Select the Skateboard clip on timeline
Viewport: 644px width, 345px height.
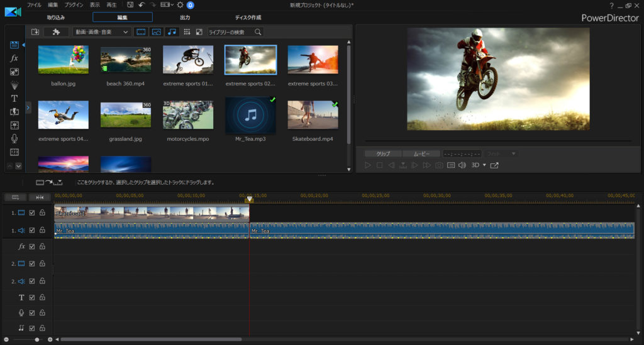(x=152, y=213)
